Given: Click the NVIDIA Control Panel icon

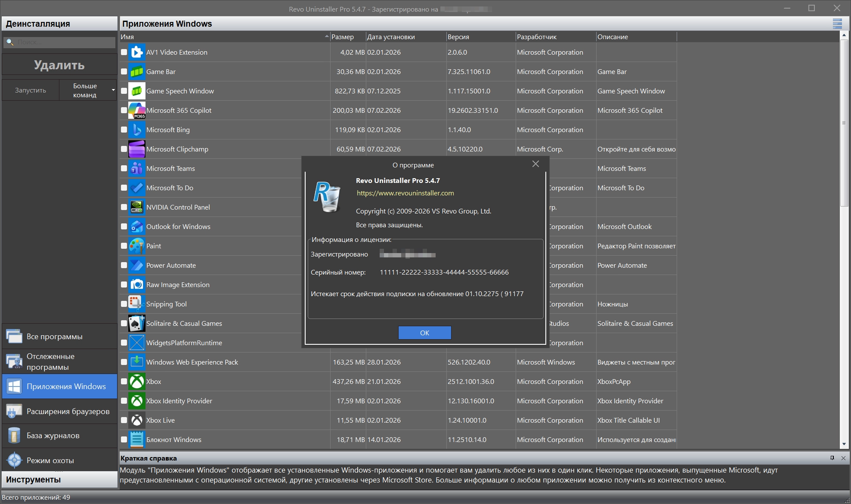Looking at the screenshot, I should 137,207.
